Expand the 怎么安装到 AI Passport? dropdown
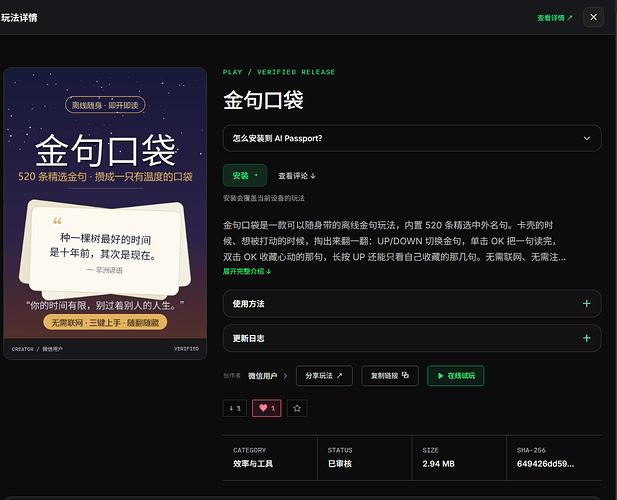 412,138
